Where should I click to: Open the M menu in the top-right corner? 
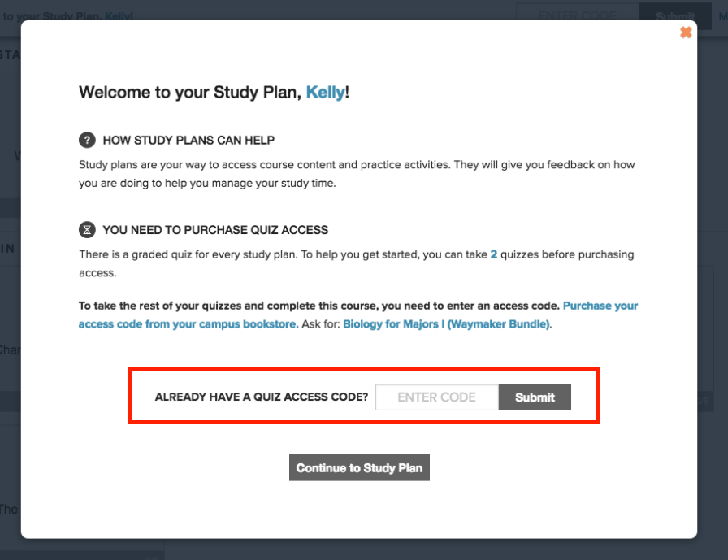click(721, 15)
